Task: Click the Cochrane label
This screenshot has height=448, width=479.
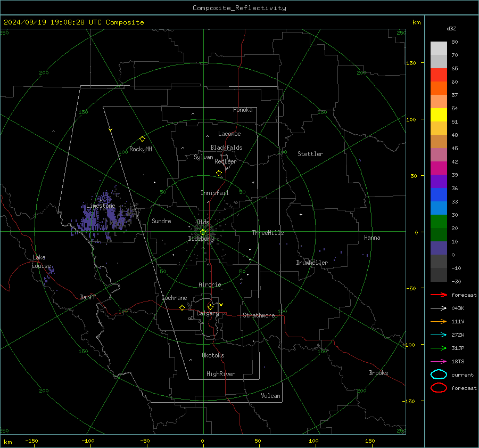Action: [174, 298]
